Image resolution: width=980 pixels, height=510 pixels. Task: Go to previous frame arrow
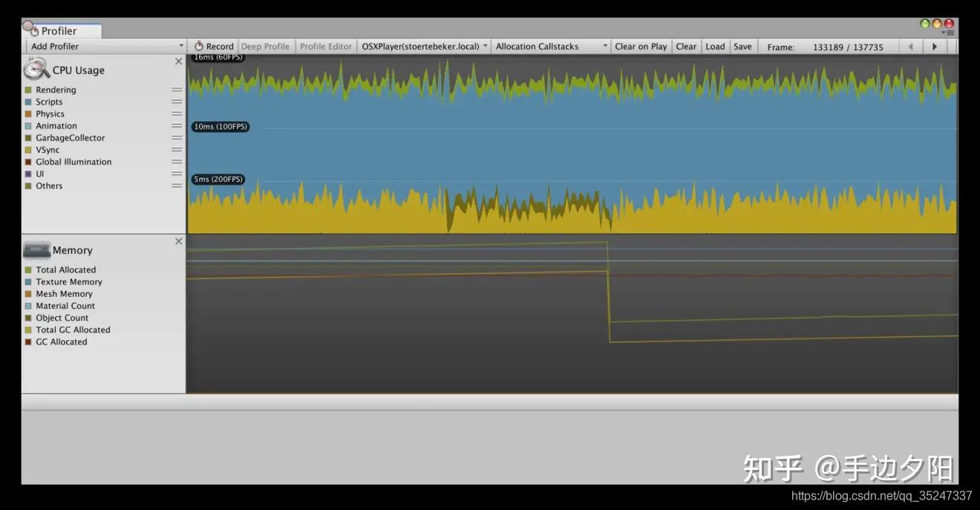click(911, 46)
